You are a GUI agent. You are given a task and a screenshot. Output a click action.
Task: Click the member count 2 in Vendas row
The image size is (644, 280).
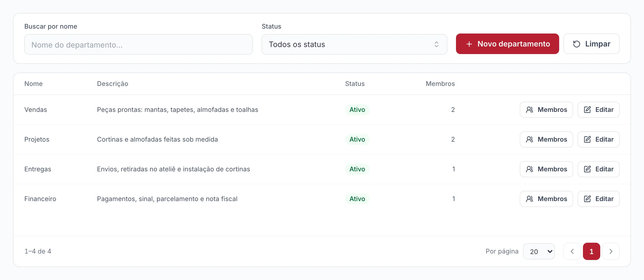coord(453,110)
